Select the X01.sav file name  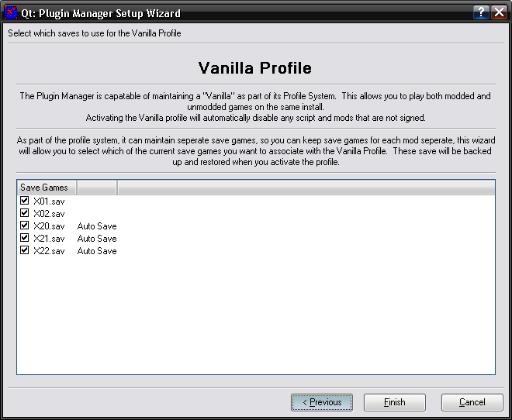tap(49, 201)
